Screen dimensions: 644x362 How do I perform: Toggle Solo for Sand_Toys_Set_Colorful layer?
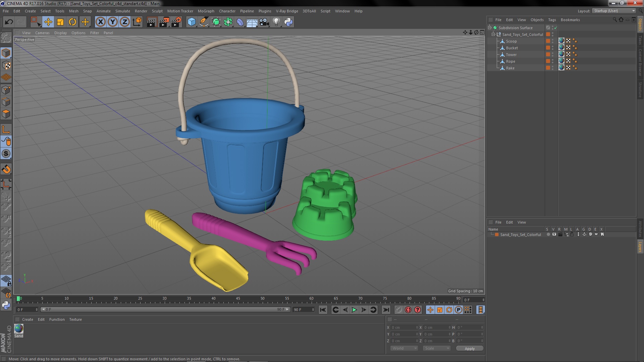tap(548, 235)
